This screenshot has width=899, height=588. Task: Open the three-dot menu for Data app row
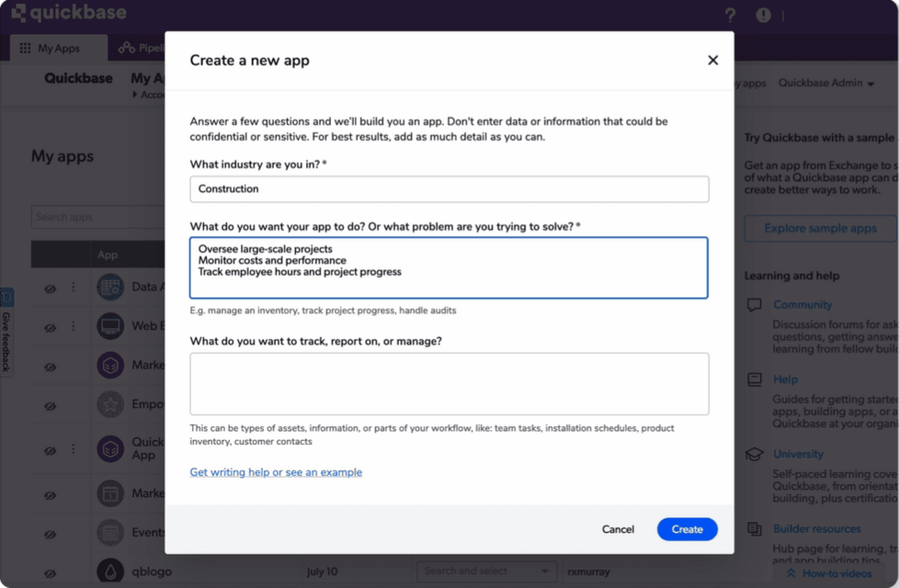74,287
